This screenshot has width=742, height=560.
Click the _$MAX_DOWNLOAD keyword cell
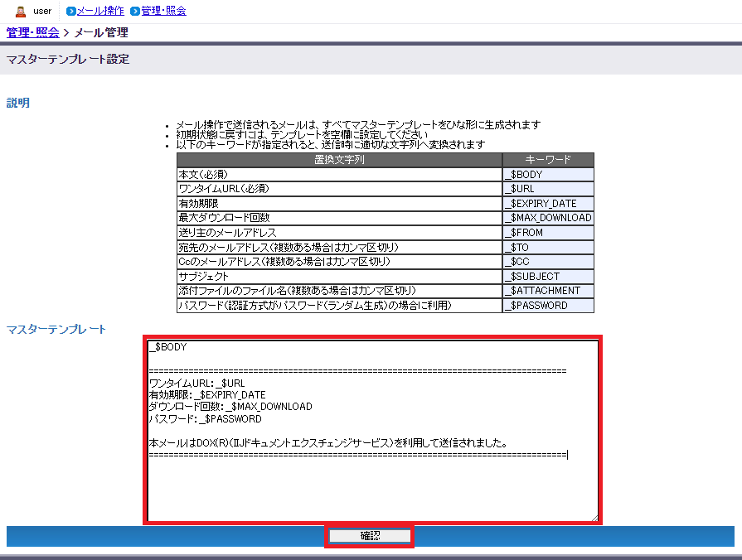pyautogui.click(x=548, y=218)
